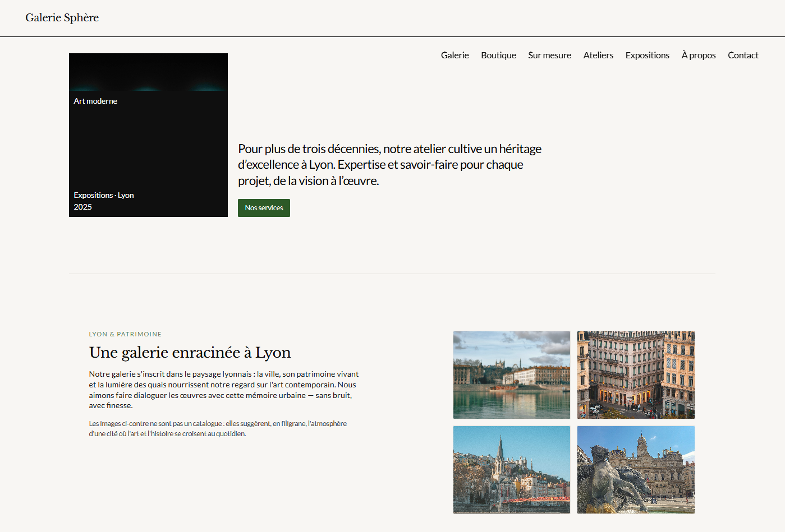This screenshot has height=532, width=785.
Task: Click the heading Une galerie enracinée à Lyon
Action: coord(190,353)
